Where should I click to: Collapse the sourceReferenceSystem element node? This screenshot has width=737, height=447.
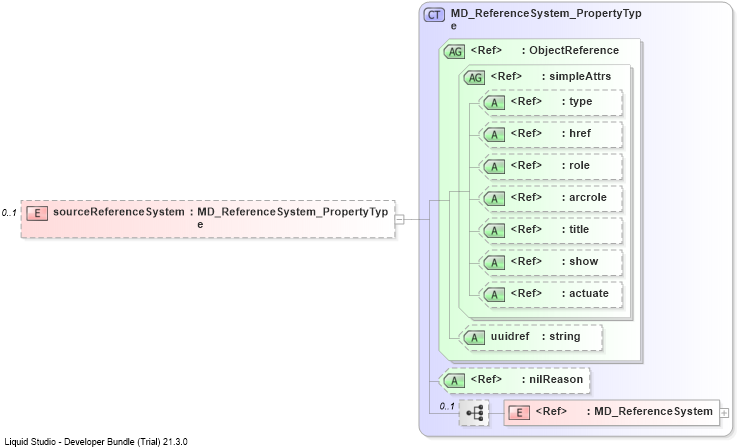(x=399, y=219)
